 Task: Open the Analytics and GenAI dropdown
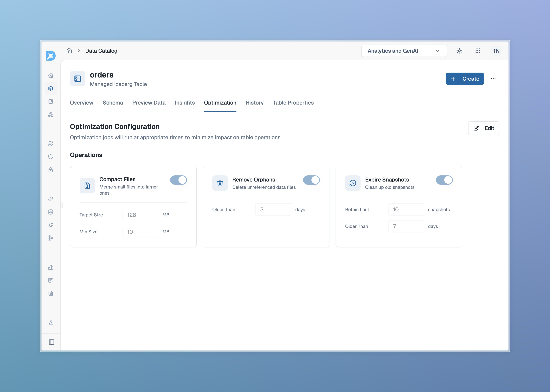point(404,51)
